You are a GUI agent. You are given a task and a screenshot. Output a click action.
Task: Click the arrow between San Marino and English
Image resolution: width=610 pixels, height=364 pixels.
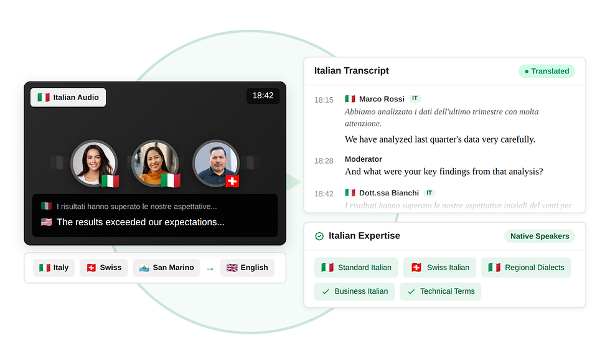[x=210, y=268]
